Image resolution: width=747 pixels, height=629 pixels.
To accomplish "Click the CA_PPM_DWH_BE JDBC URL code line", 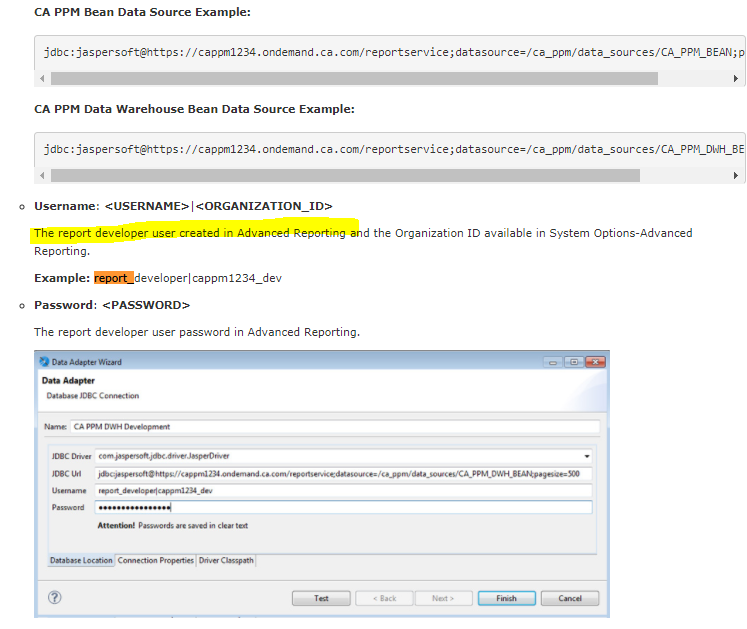I will (x=394, y=150).
